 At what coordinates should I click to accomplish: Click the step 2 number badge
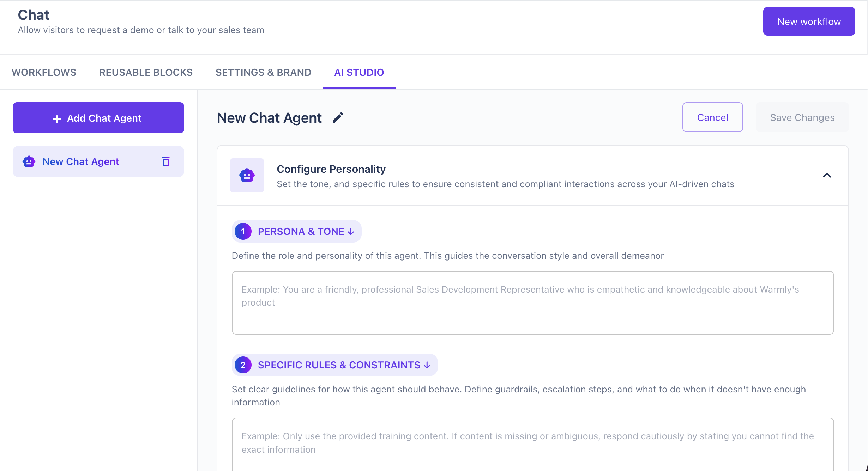click(243, 365)
